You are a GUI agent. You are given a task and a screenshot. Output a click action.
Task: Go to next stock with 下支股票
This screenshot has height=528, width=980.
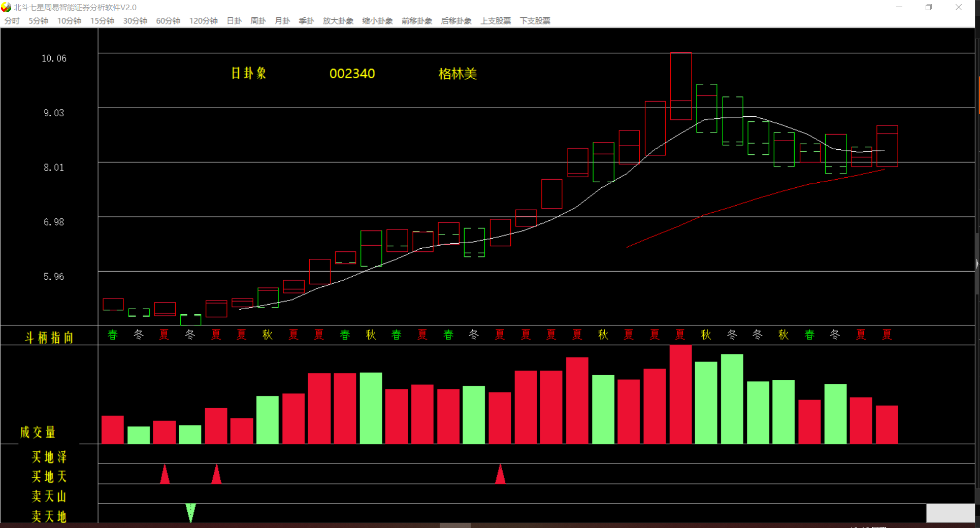point(535,21)
